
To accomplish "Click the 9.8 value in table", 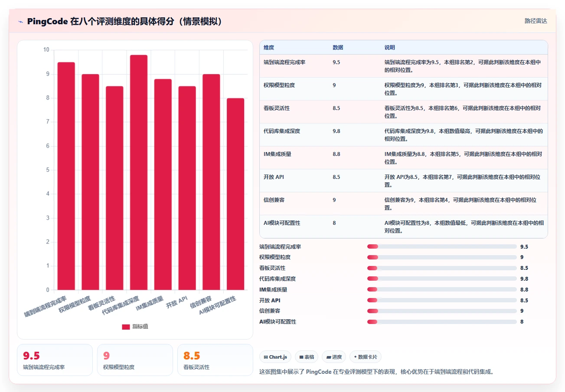I will pyautogui.click(x=336, y=131).
